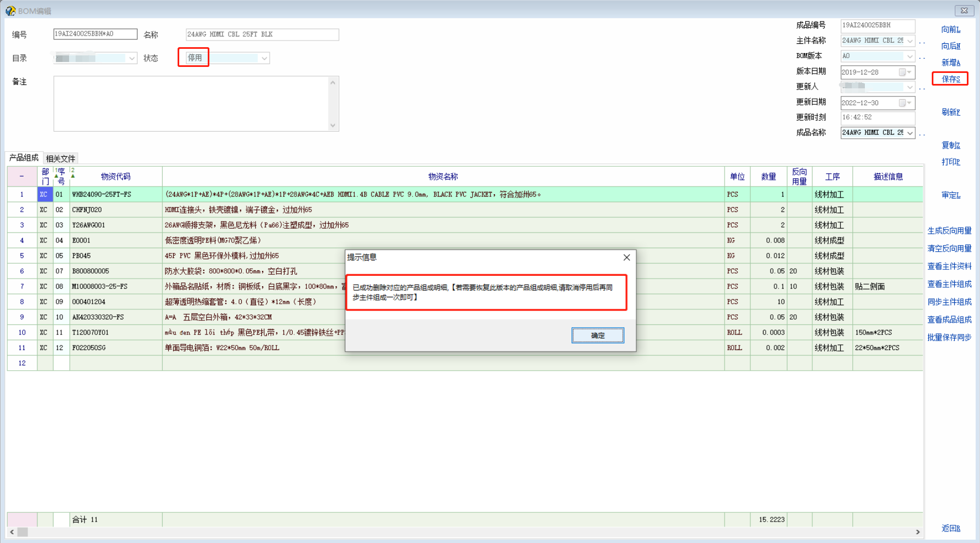Click the 刷新 link
The width and height of the screenshot is (980, 543).
tap(950, 112)
